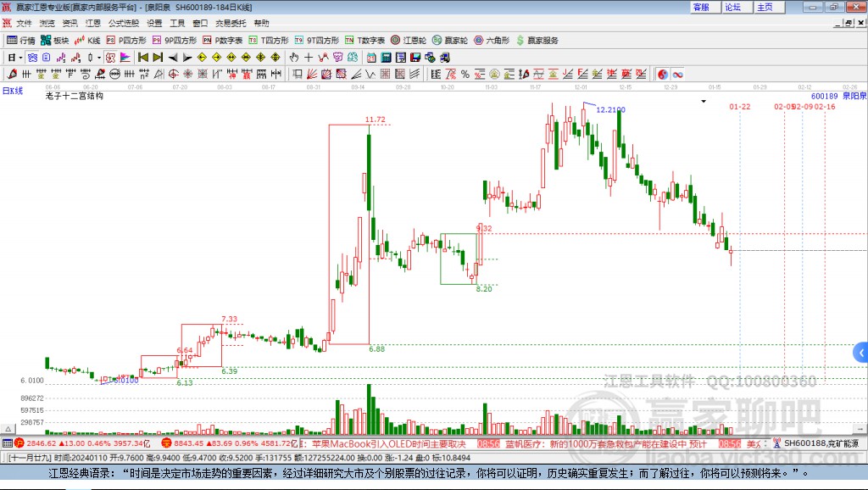Click the 主页 homepage button
The width and height of the screenshot is (868, 490).
click(769, 7)
